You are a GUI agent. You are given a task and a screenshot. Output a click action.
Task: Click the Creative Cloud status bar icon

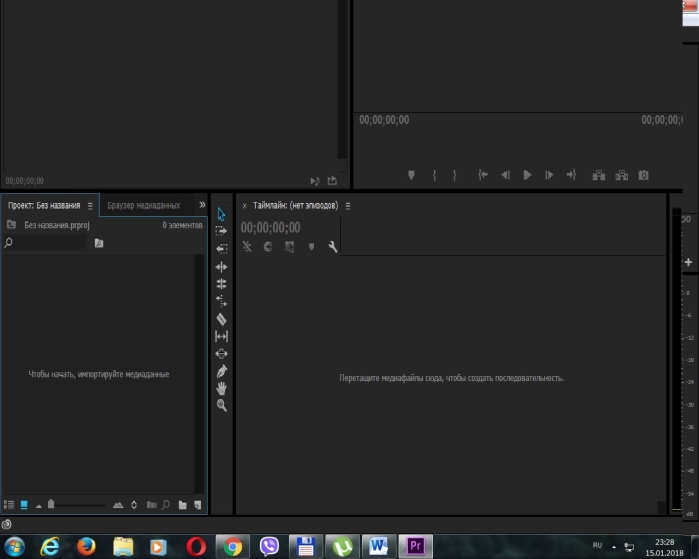coord(6,524)
